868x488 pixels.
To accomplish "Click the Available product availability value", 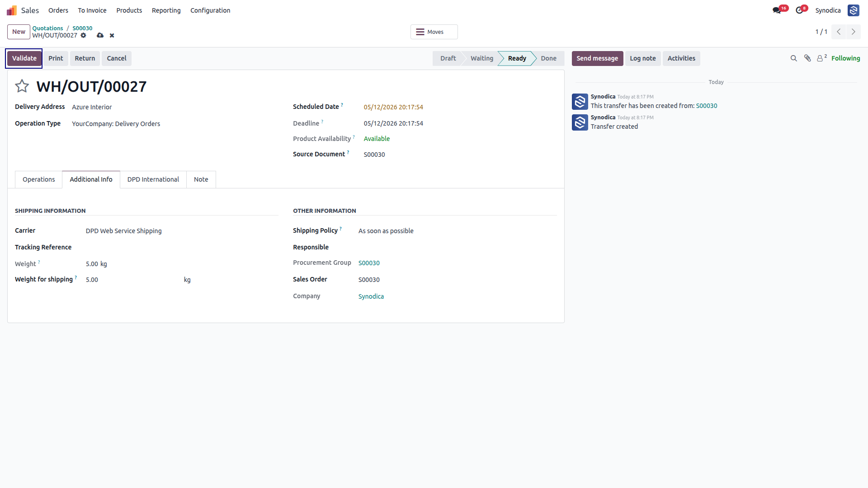I will [377, 139].
